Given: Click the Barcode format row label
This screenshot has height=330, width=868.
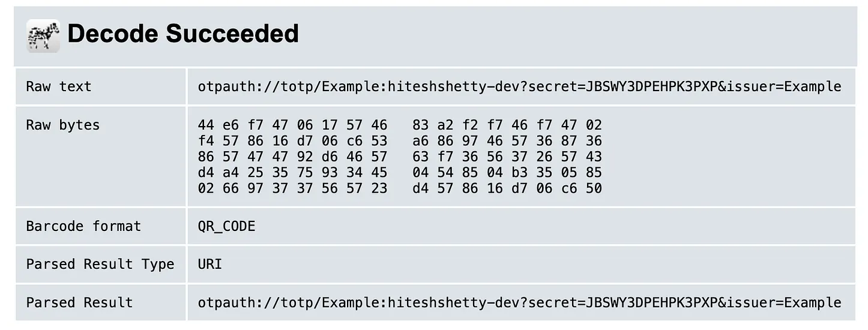Looking at the screenshot, I should click(83, 226).
